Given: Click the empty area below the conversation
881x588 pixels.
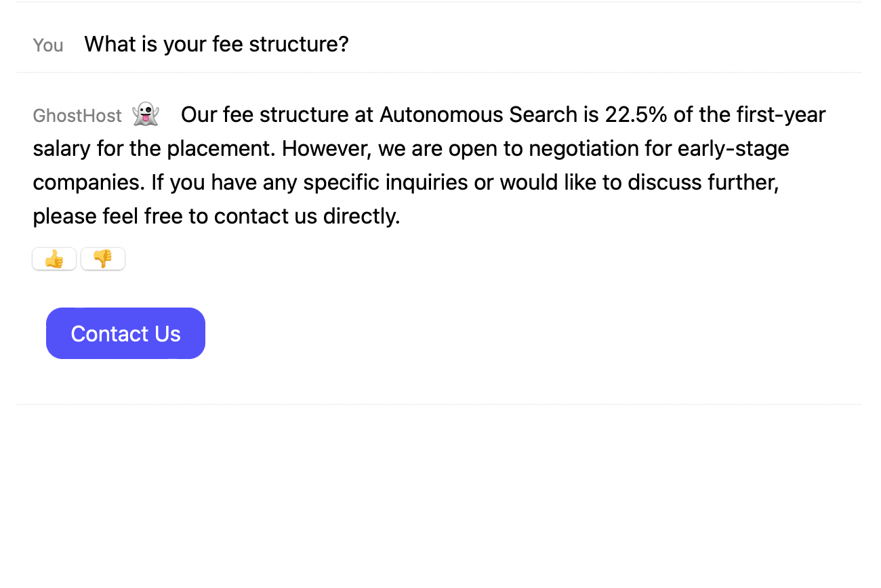Looking at the screenshot, I should tap(439, 495).
